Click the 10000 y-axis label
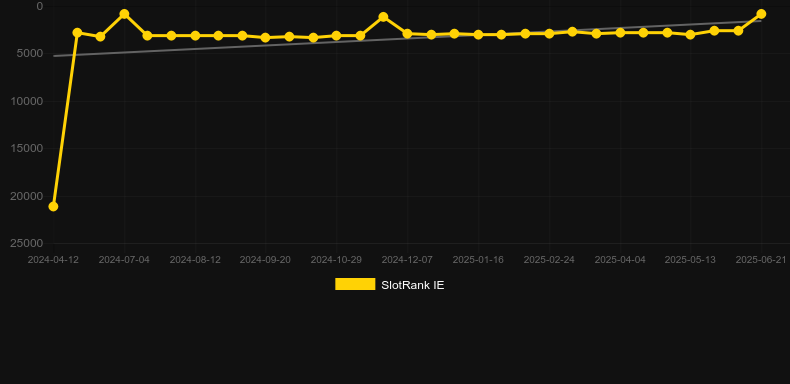This screenshot has height=384, width=790. coord(27,101)
